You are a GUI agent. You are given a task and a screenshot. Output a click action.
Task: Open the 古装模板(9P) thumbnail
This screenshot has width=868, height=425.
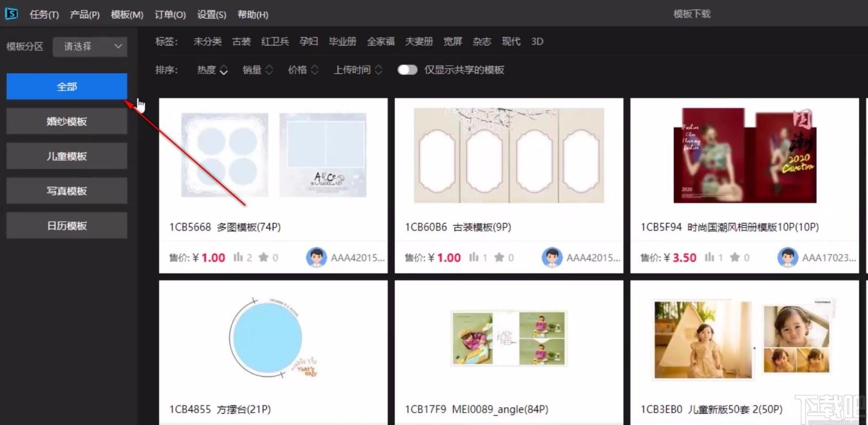point(509,155)
